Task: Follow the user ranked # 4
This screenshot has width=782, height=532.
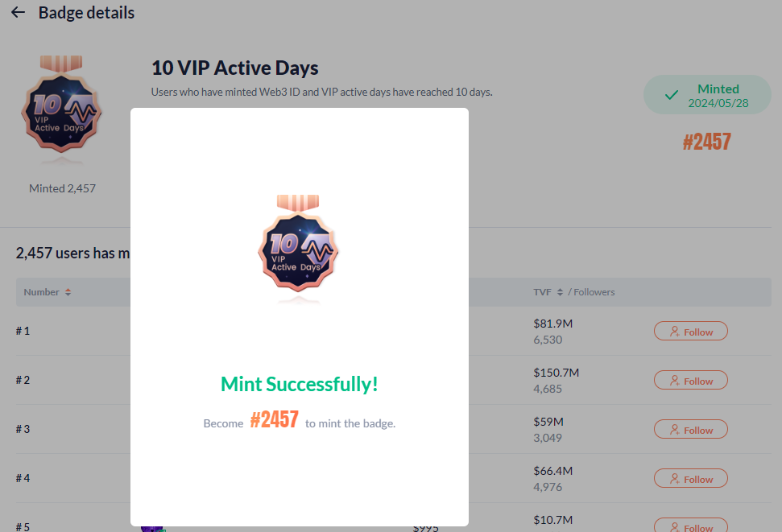Action: (690, 479)
